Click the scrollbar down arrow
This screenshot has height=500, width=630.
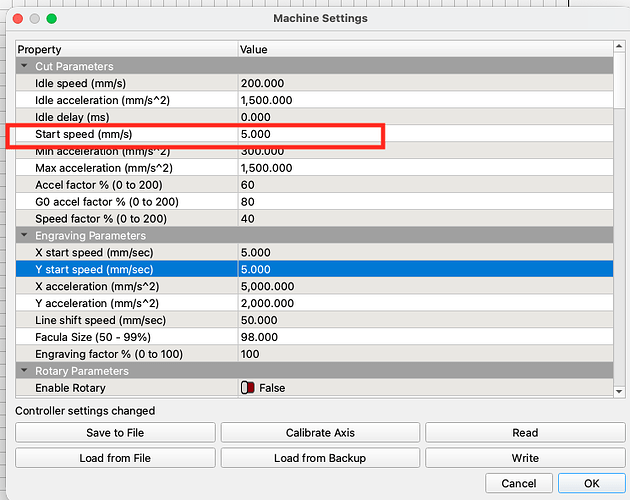pyautogui.click(x=619, y=391)
